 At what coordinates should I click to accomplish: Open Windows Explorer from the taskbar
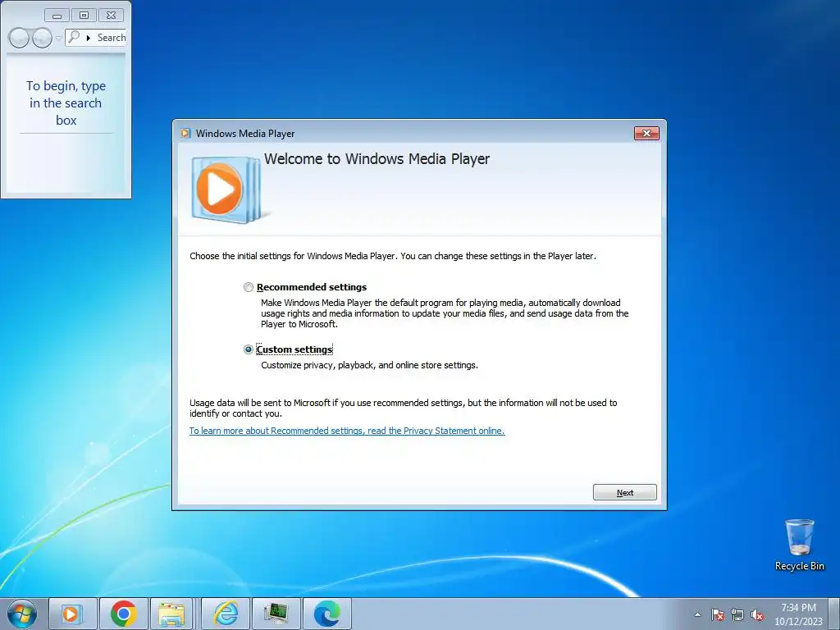pyautogui.click(x=171, y=614)
